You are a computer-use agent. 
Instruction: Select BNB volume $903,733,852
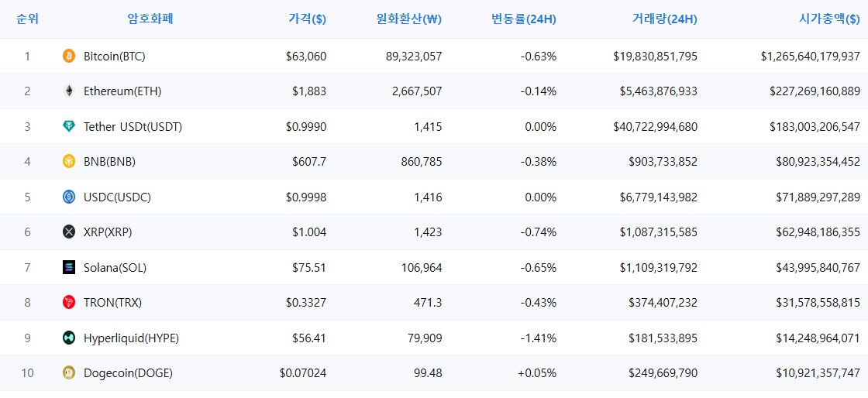663,162
